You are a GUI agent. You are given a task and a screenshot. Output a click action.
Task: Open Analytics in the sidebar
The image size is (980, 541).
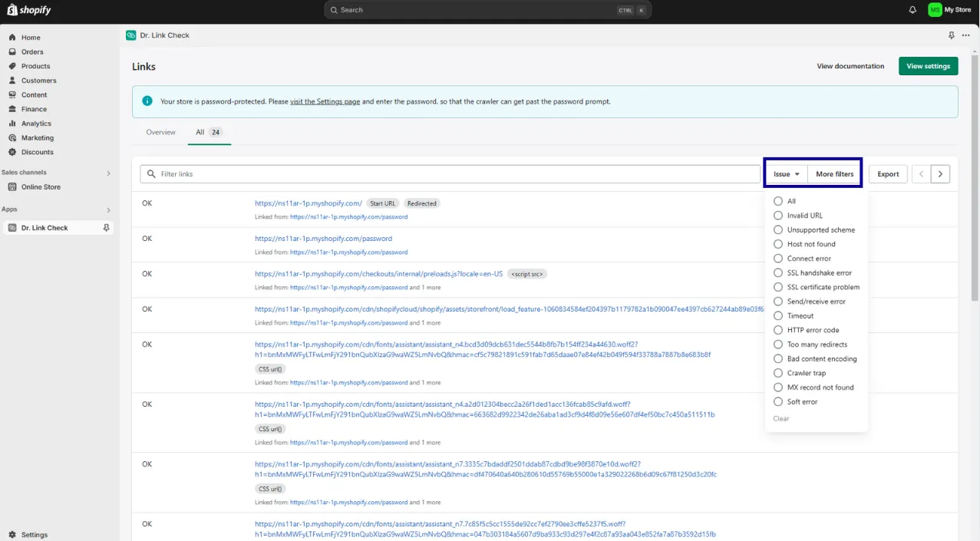pos(36,124)
